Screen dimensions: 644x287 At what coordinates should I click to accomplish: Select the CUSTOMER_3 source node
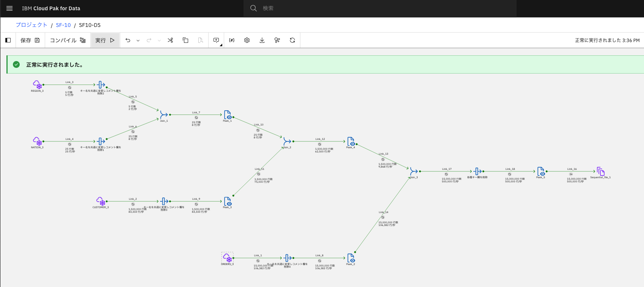pyautogui.click(x=101, y=201)
